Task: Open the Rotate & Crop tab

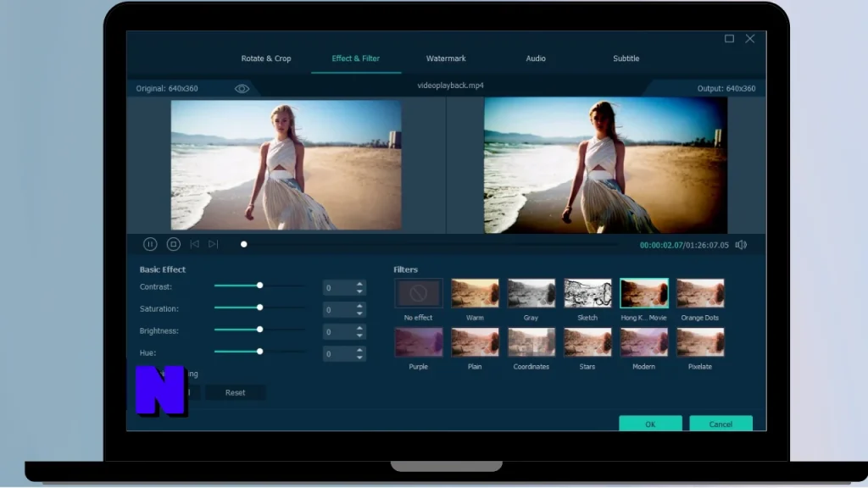Action: [x=265, y=58]
